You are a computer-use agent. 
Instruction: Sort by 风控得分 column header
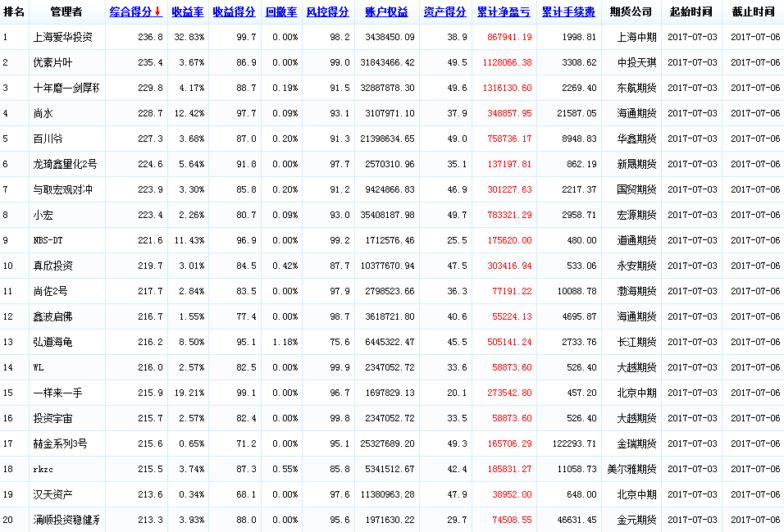[327, 12]
